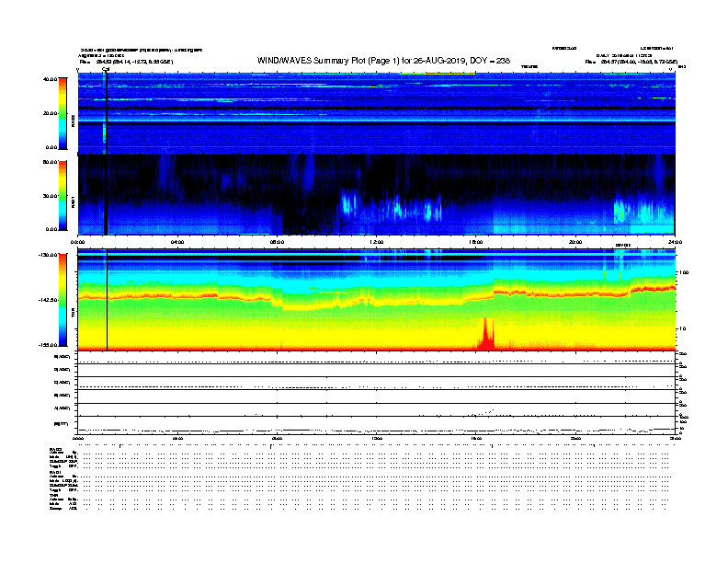Click the 10 label on TNR right axis
The width and height of the screenshot is (728, 563).
pos(683,328)
